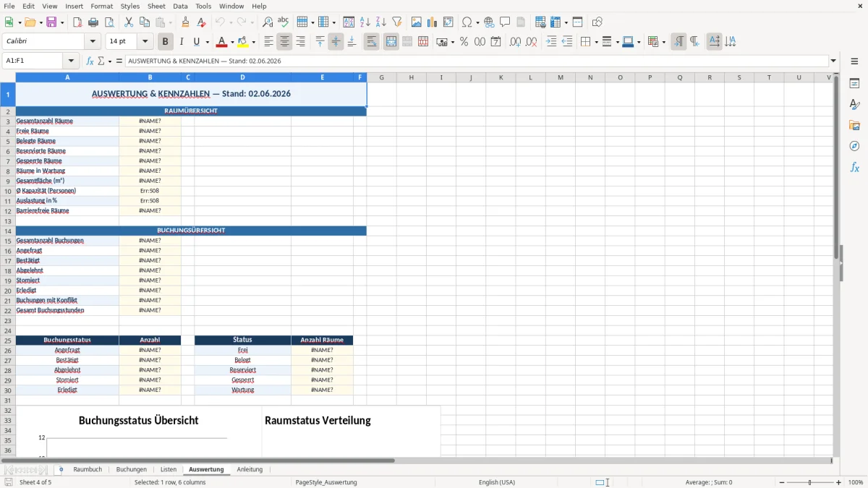The image size is (868, 488).
Task: Open the sidebar Navigator
Action: point(854,147)
